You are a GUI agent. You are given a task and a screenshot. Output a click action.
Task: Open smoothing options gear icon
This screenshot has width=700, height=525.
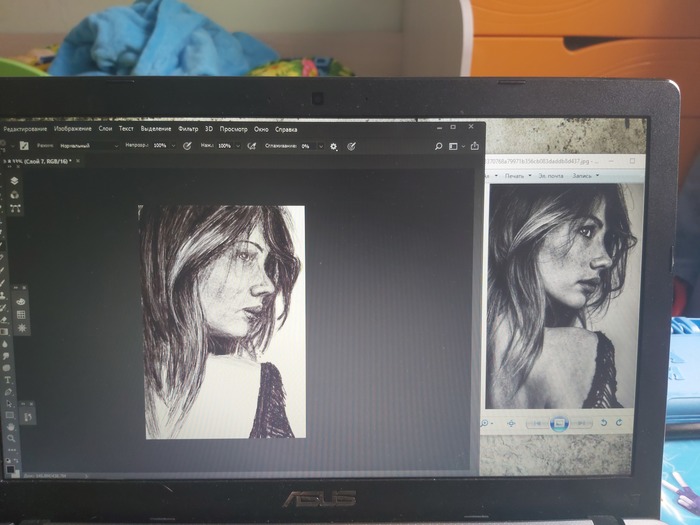coord(334,146)
